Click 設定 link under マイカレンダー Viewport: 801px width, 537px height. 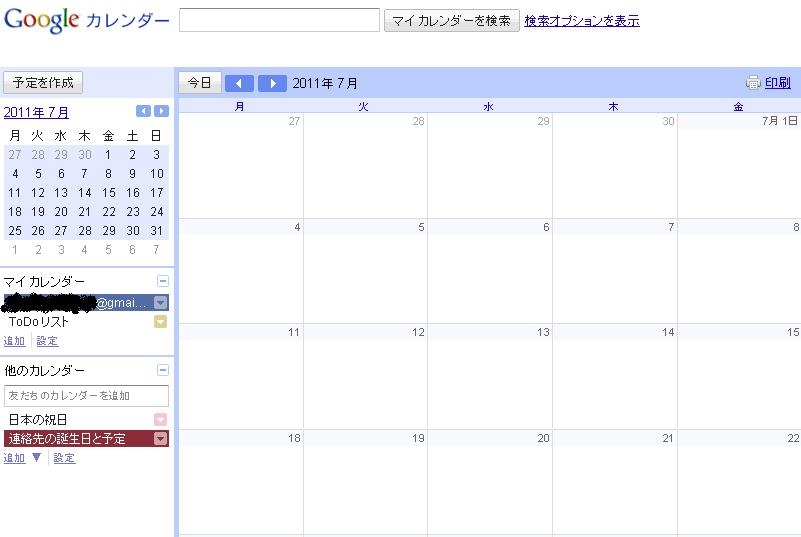pyautogui.click(x=47, y=341)
